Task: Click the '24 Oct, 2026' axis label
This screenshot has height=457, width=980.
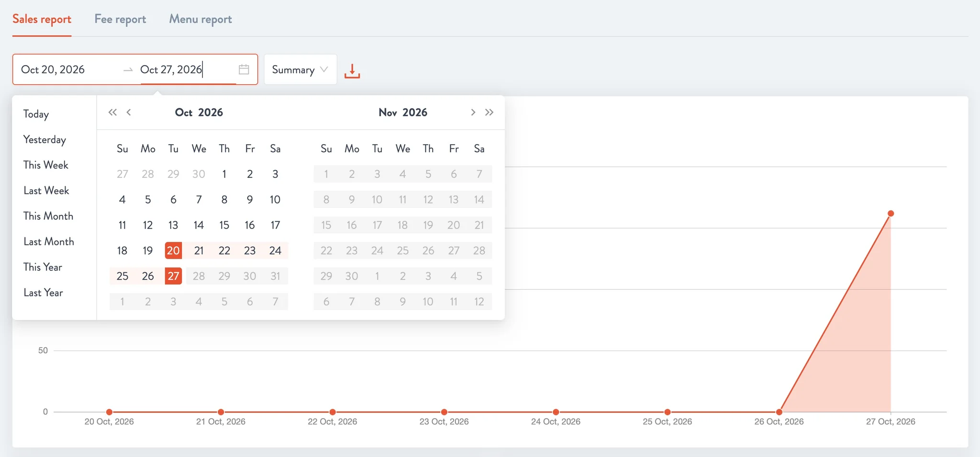Action: 556,422
